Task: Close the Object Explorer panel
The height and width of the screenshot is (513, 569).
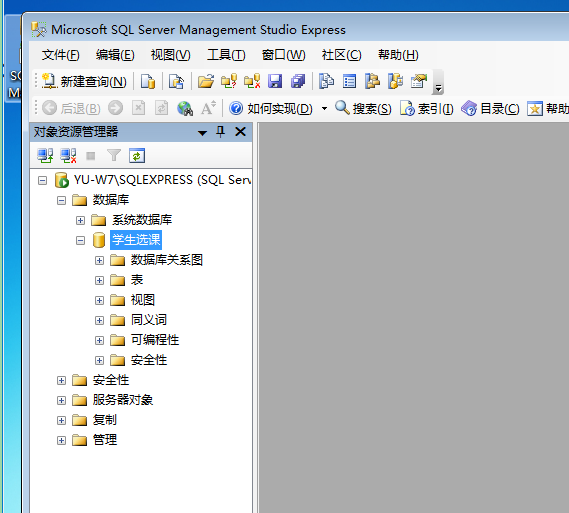Action: tap(240, 131)
